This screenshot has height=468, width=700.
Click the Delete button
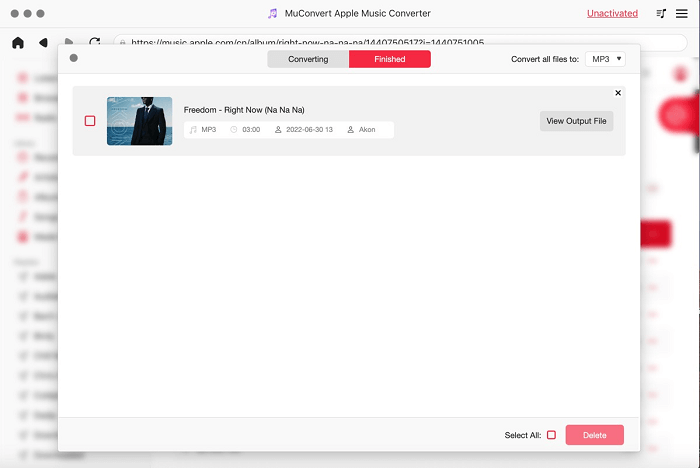click(x=595, y=435)
